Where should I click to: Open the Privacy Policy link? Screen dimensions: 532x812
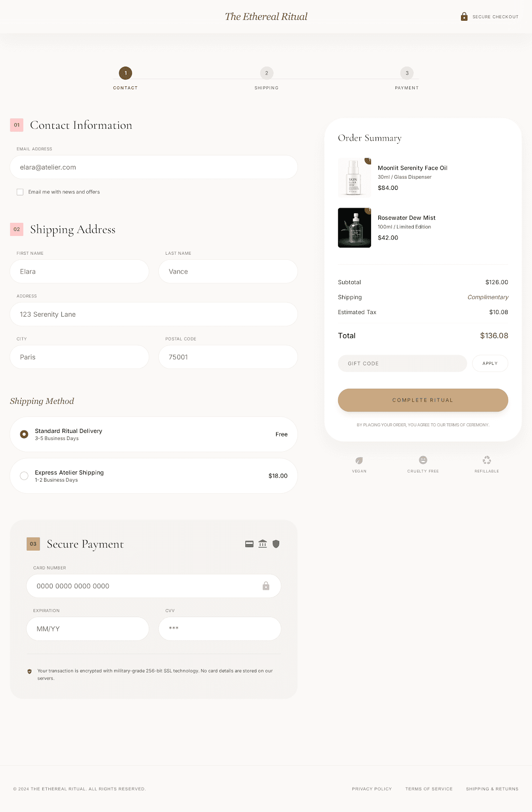click(372, 789)
